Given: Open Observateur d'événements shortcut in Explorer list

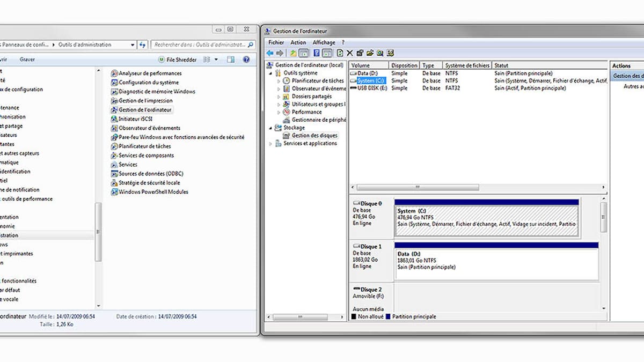Looking at the screenshot, I should tap(145, 128).
